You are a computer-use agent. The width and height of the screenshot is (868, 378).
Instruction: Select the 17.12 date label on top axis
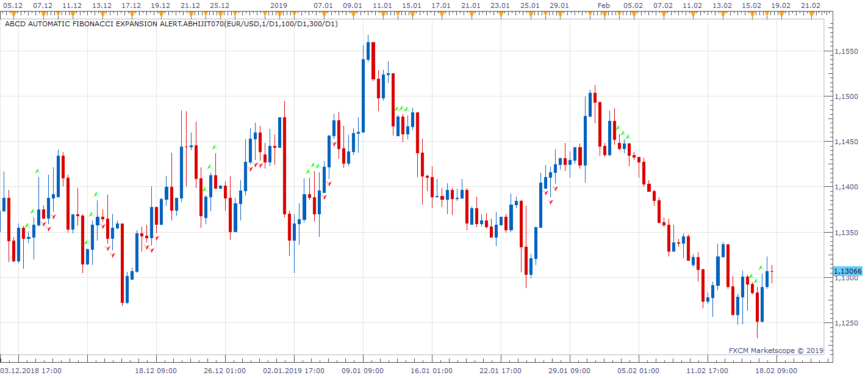(x=131, y=5)
